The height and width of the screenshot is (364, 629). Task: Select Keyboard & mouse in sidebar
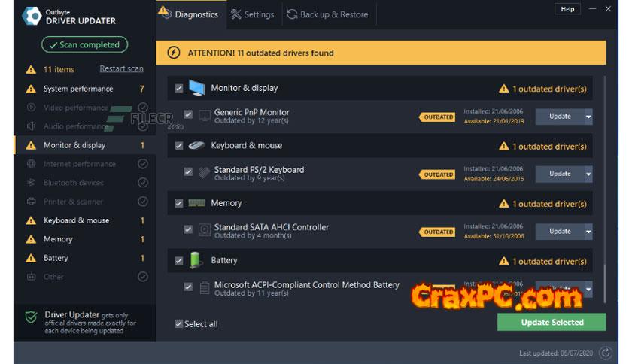point(85,220)
